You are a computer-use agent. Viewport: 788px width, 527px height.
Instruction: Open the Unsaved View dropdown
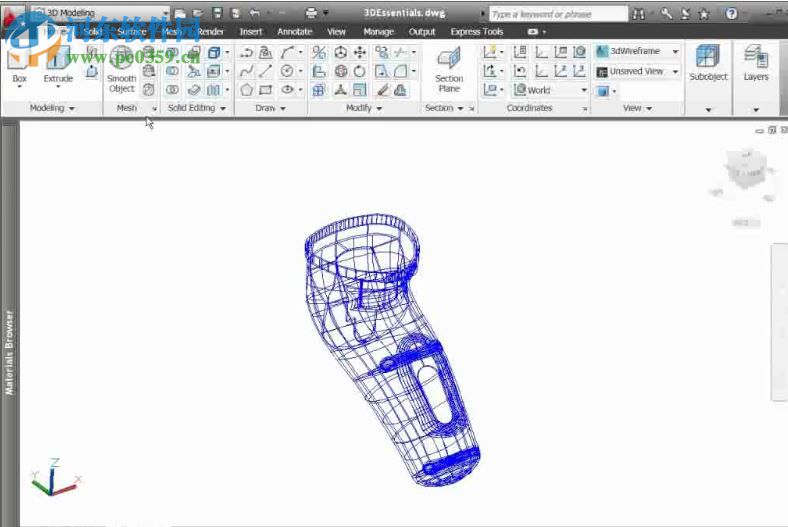pos(675,72)
